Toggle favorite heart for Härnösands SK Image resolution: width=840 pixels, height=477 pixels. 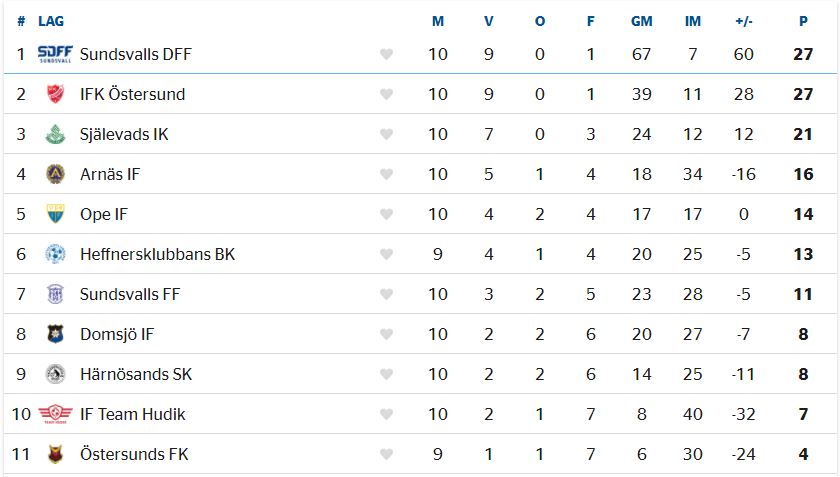coord(386,374)
